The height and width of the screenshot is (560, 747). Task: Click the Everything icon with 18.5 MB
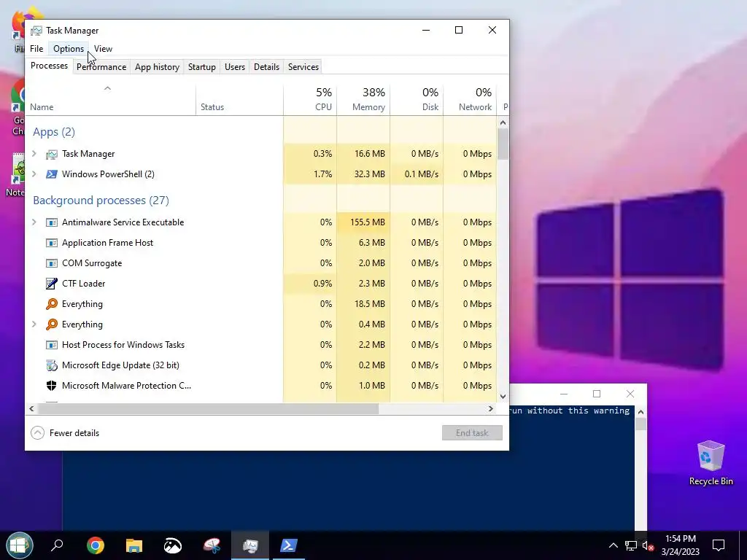tap(52, 304)
